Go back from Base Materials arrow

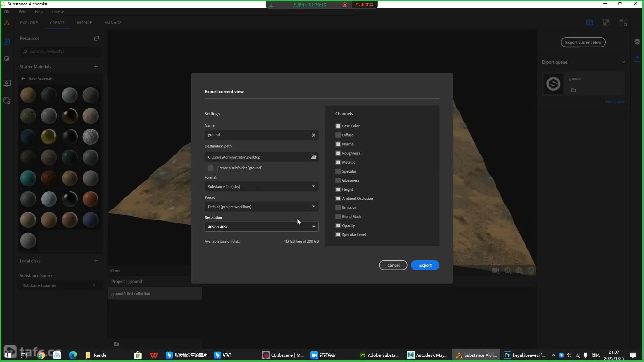(x=23, y=79)
